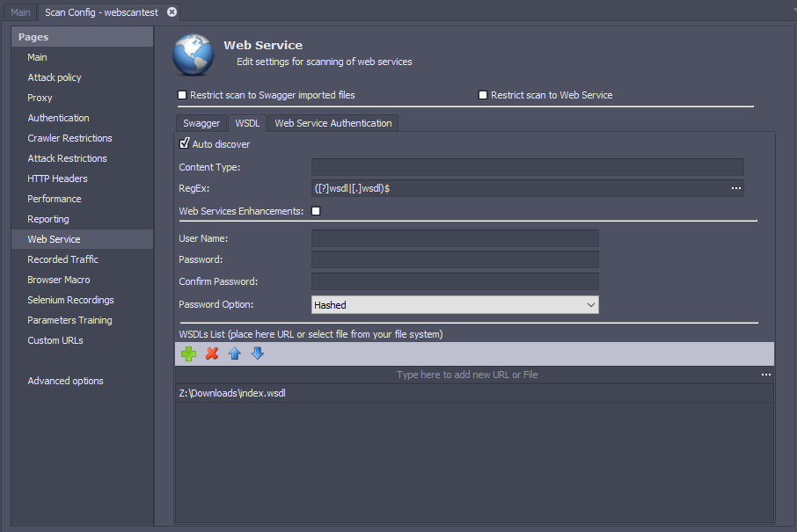Go to the Browser Macro page
This screenshot has height=532, width=797.
tap(83, 280)
